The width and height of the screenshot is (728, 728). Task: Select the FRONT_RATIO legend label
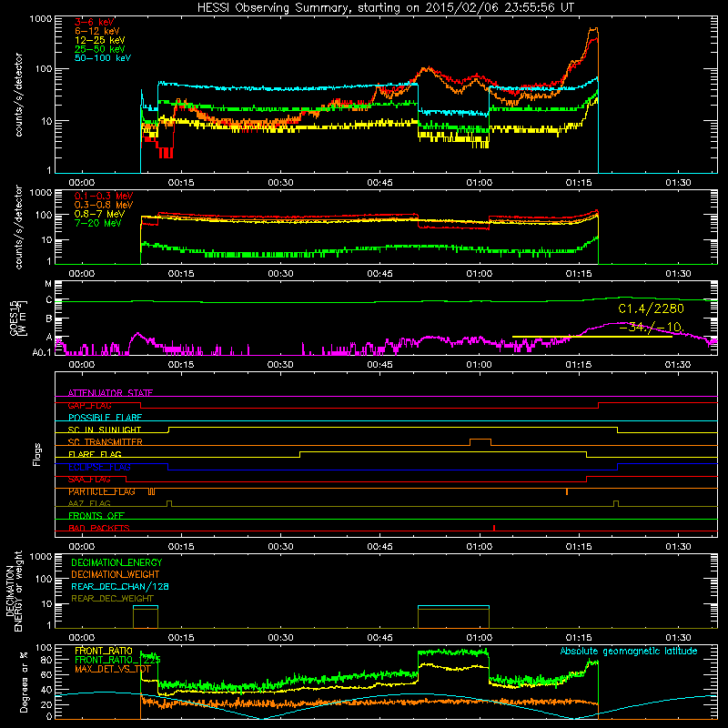pos(104,651)
